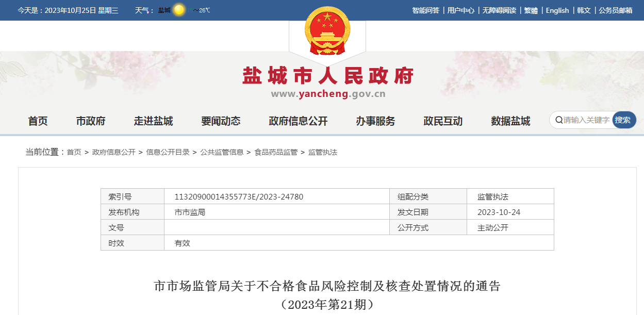Image resolution: width=644 pixels, height=315 pixels.
Task: Open 政府信息公开 navigation item
Action: click(298, 121)
